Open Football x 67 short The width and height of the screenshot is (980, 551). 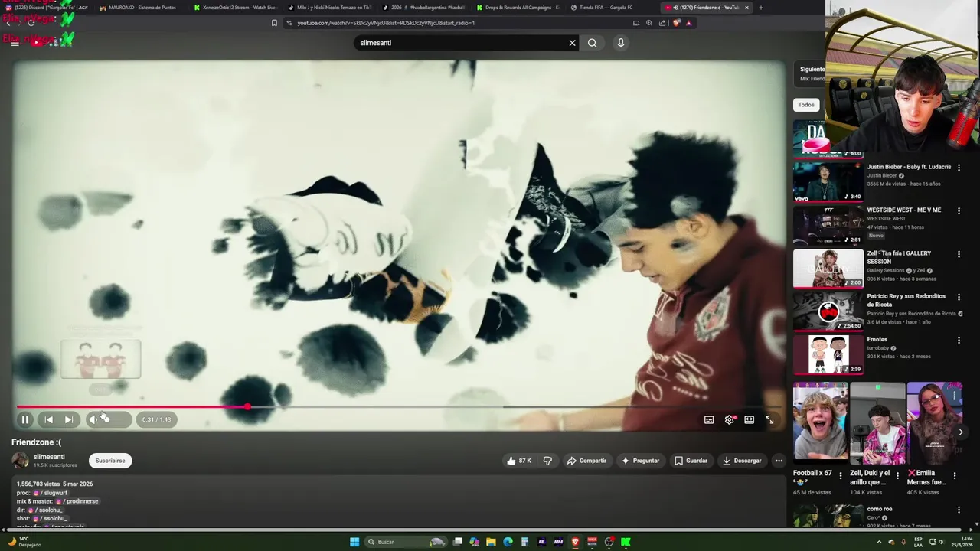click(x=820, y=423)
